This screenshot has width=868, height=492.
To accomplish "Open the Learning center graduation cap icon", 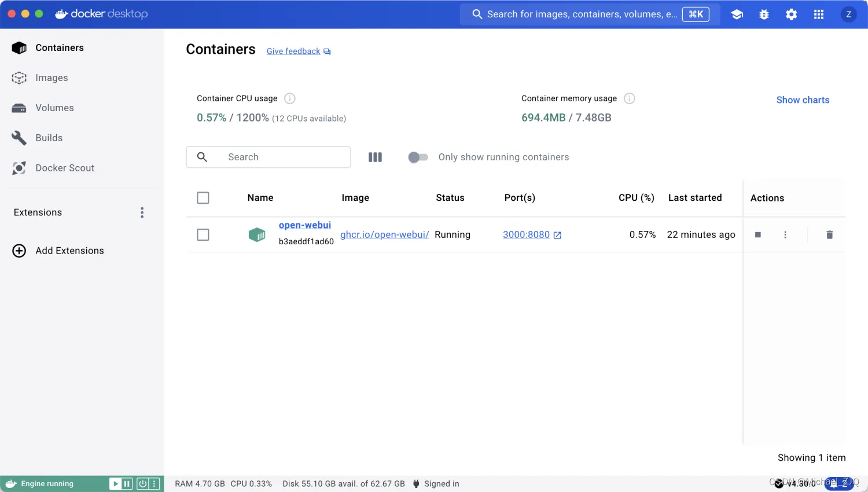I will click(x=737, y=14).
